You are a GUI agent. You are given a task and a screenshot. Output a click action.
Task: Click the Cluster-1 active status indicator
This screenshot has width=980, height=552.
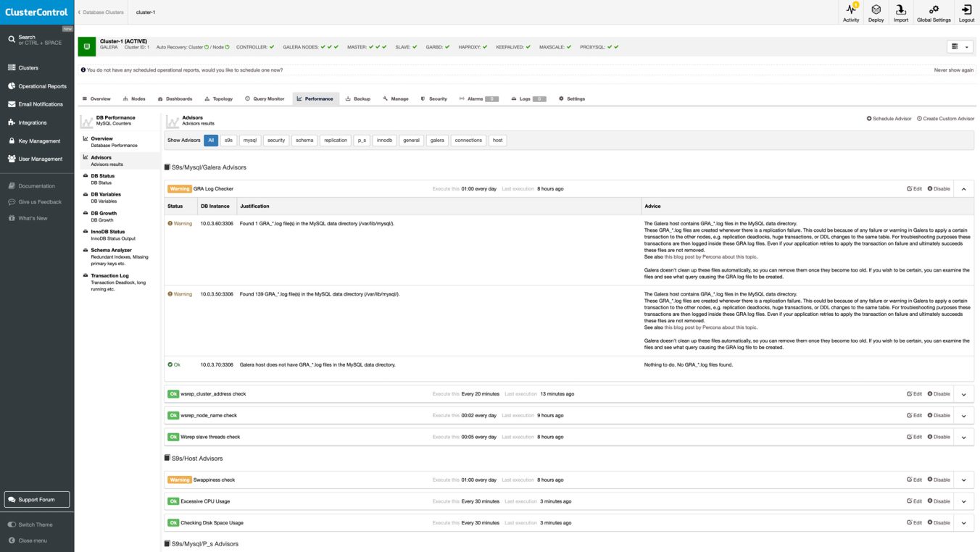pyautogui.click(x=87, y=45)
